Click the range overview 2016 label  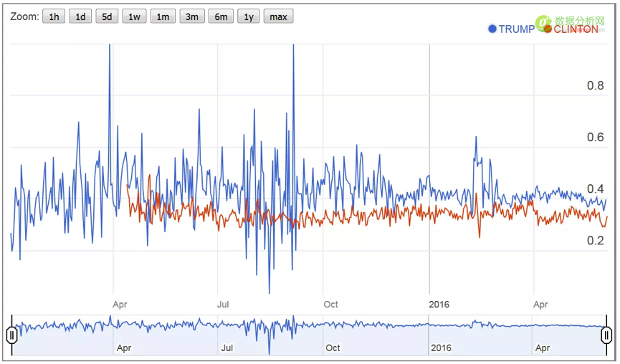tap(441, 348)
